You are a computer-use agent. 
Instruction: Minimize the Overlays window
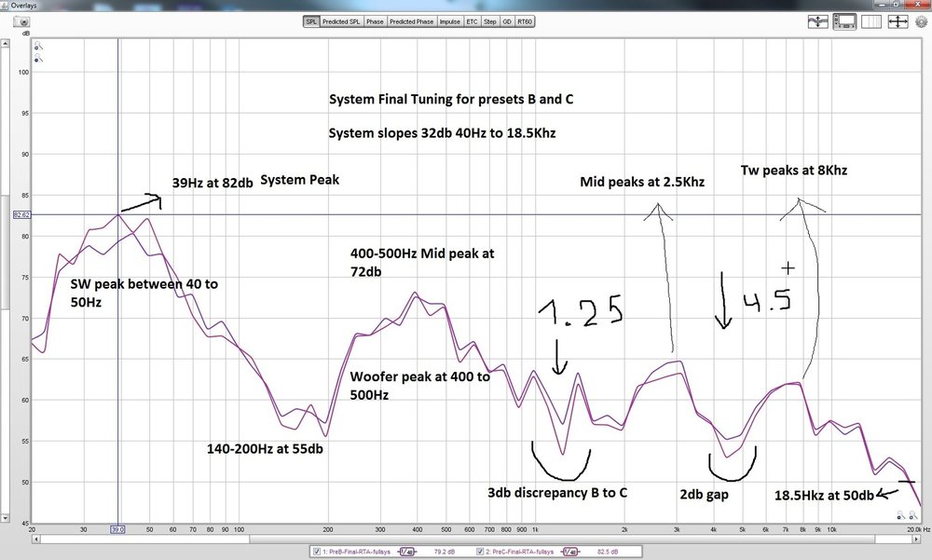pyautogui.click(x=883, y=4)
